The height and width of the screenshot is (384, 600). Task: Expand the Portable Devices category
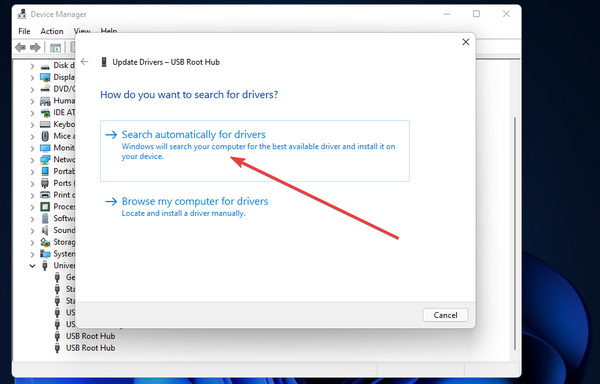pyautogui.click(x=33, y=172)
